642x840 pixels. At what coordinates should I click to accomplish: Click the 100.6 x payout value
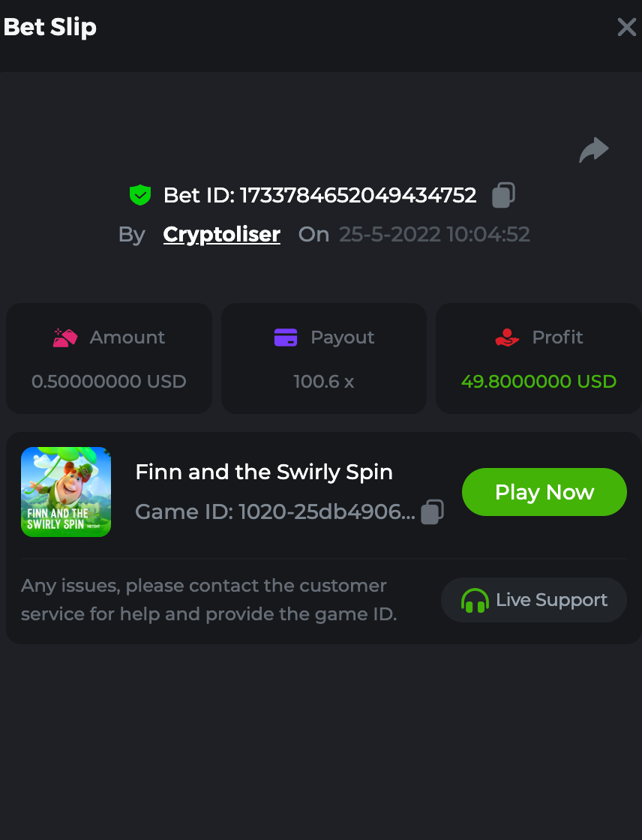coord(324,381)
